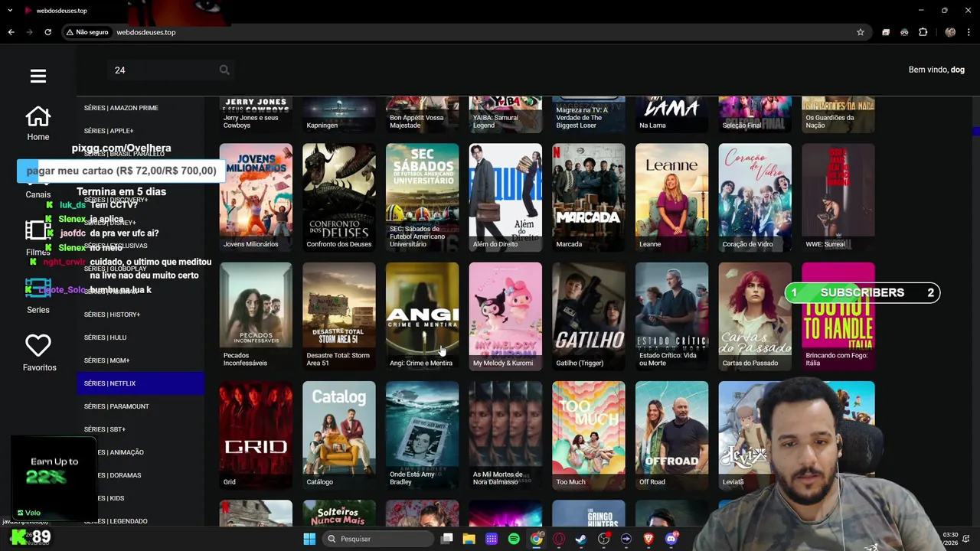
Task: Switch to Chrome in the taskbar
Action: pyautogui.click(x=537, y=539)
